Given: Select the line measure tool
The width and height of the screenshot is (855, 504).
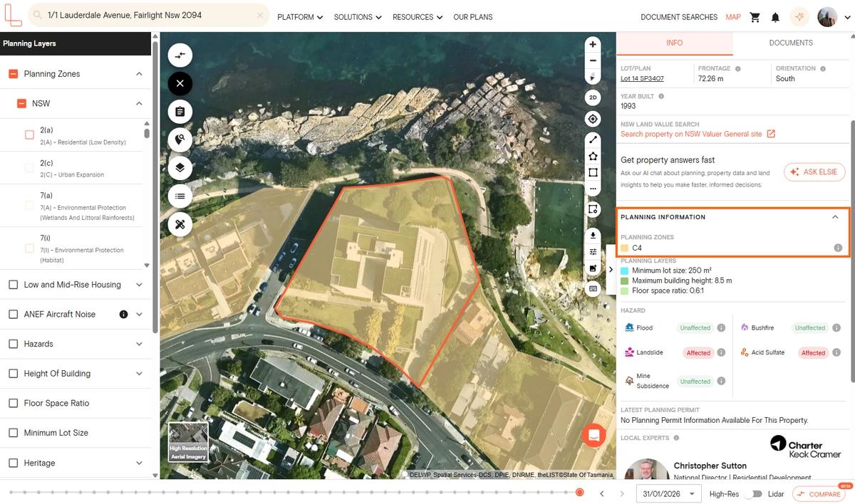Looking at the screenshot, I should 592,140.
